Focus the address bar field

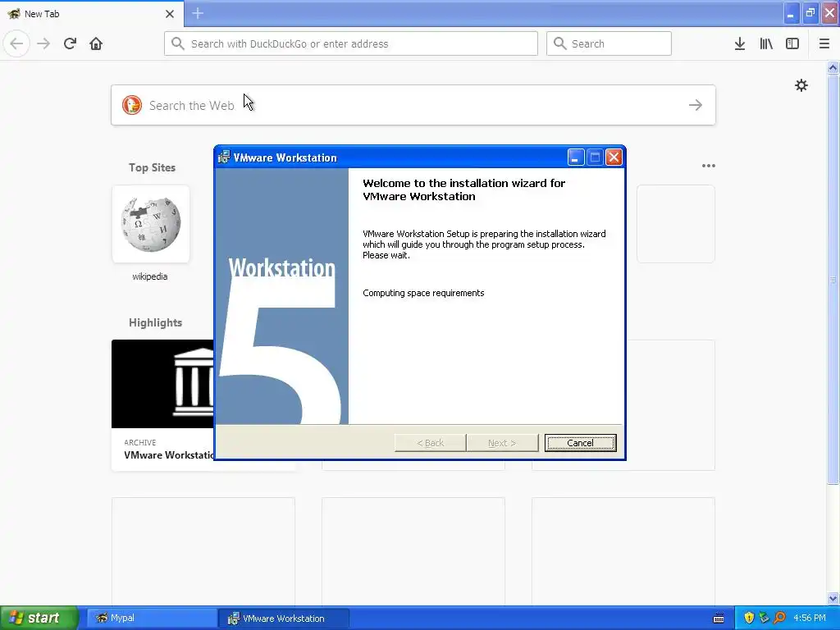click(x=351, y=43)
